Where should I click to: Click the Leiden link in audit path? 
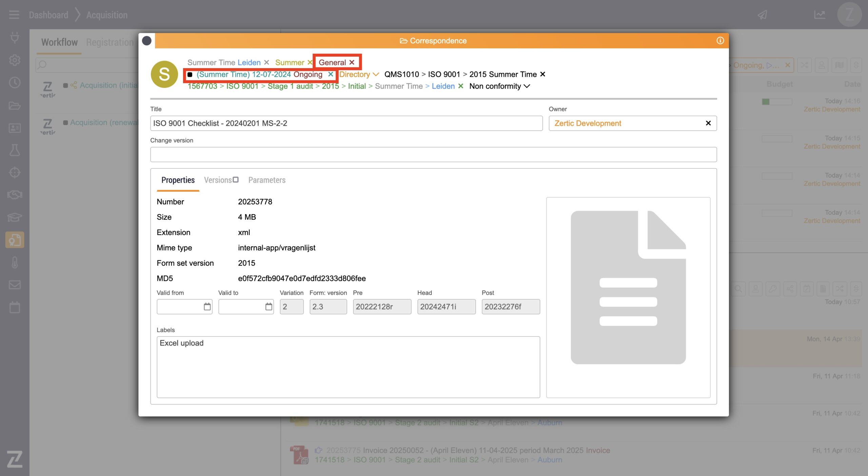(443, 86)
